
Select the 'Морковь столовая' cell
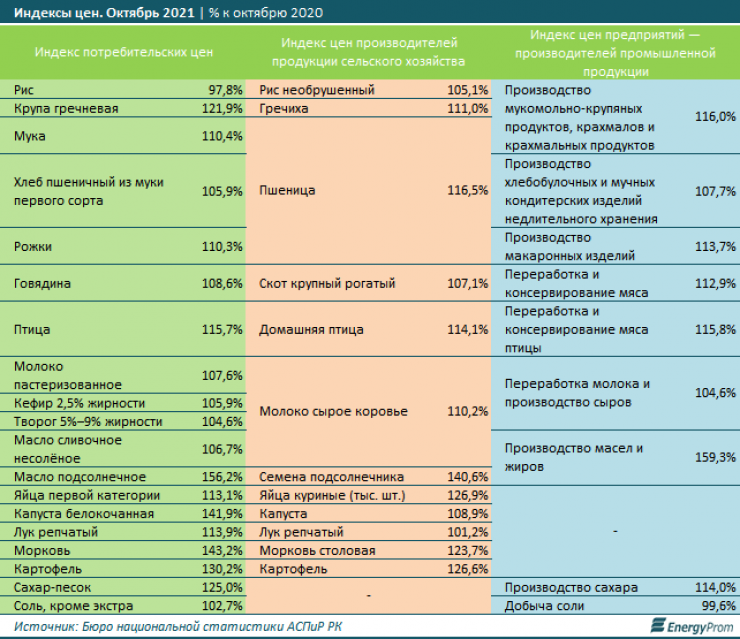[x=317, y=550]
